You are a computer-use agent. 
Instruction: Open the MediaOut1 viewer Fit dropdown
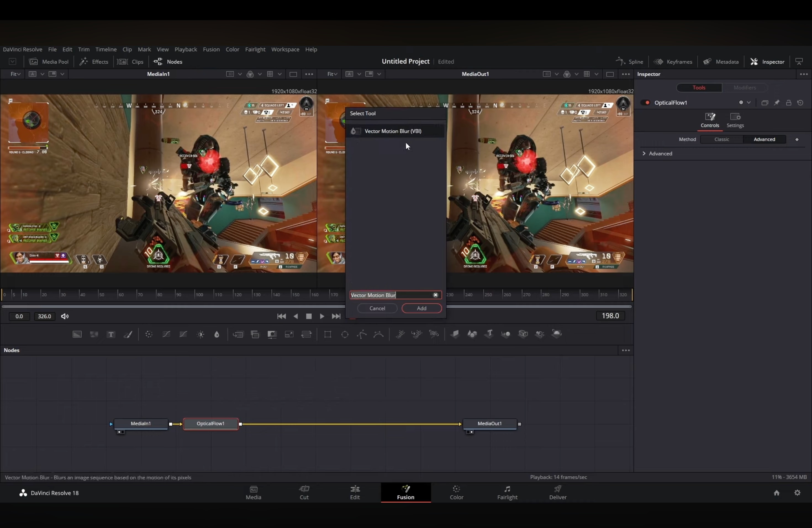(x=332, y=74)
